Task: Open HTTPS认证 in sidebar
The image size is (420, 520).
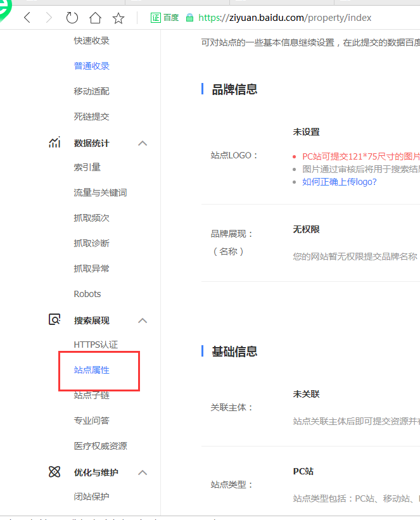Action: (x=96, y=345)
